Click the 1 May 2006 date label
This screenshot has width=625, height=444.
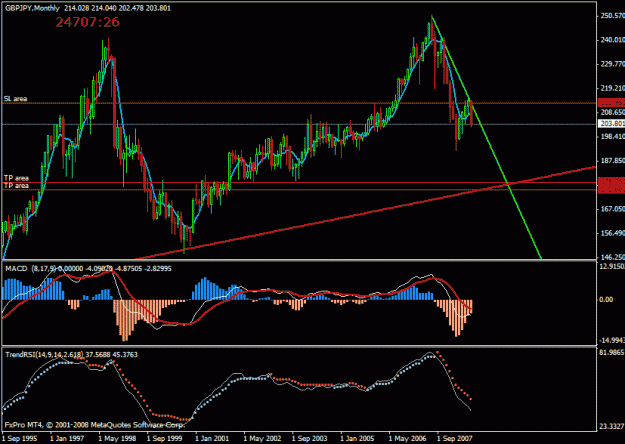pos(407,438)
